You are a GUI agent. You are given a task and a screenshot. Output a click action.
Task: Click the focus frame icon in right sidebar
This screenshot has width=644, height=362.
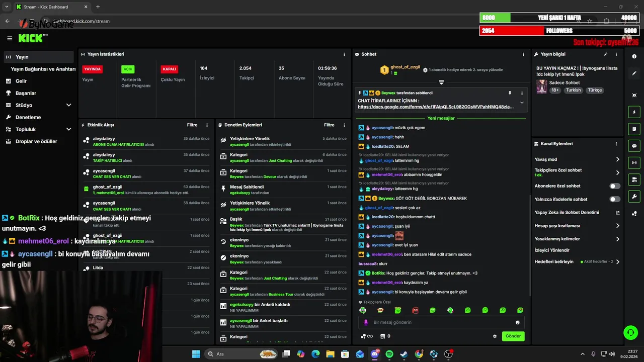(x=634, y=95)
